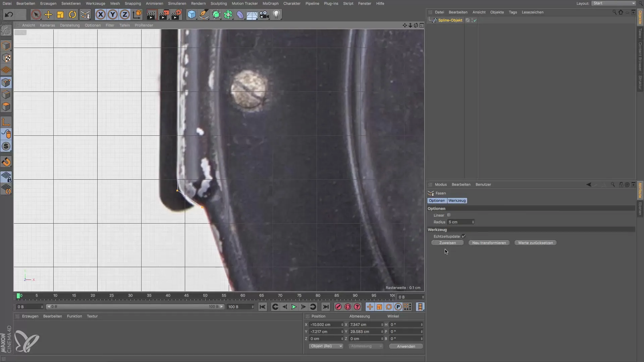The width and height of the screenshot is (644, 362).
Task: Open the Snapping menu
Action: click(133, 3)
